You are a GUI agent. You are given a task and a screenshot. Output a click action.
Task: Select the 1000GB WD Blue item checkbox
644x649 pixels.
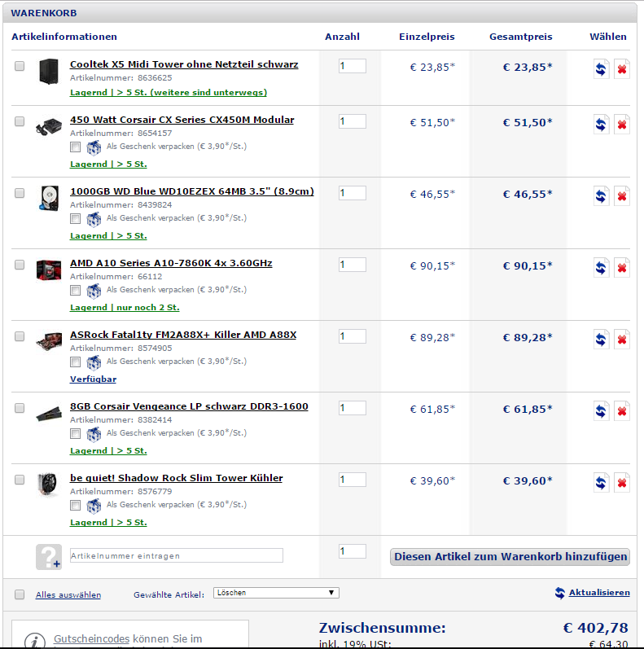20,193
